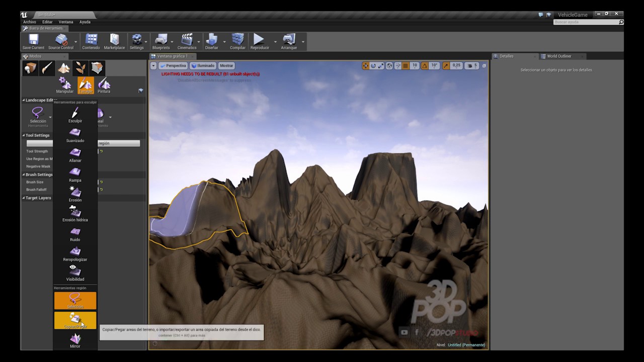Open the Editar menu
This screenshot has width=644, height=362.
[47, 22]
